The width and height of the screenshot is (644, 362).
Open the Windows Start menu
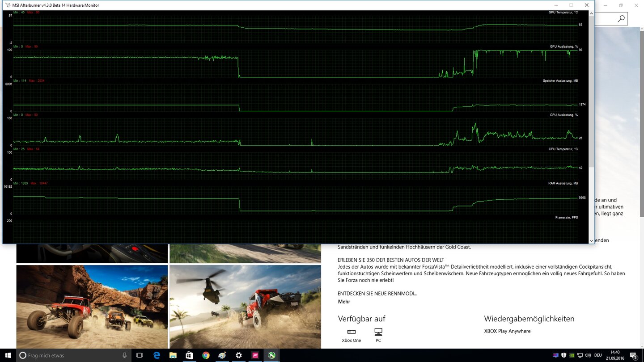pos(8,355)
